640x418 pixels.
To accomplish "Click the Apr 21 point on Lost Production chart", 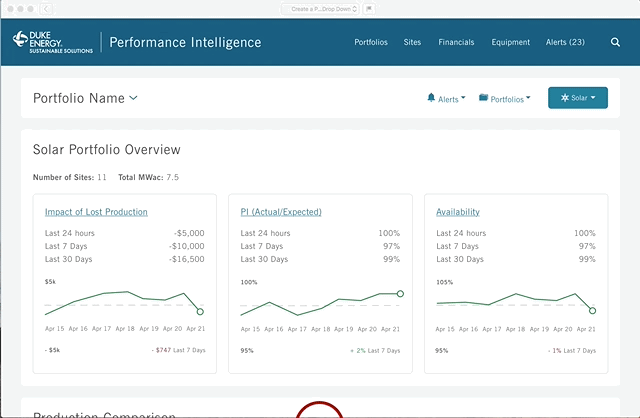I will click(200, 311).
